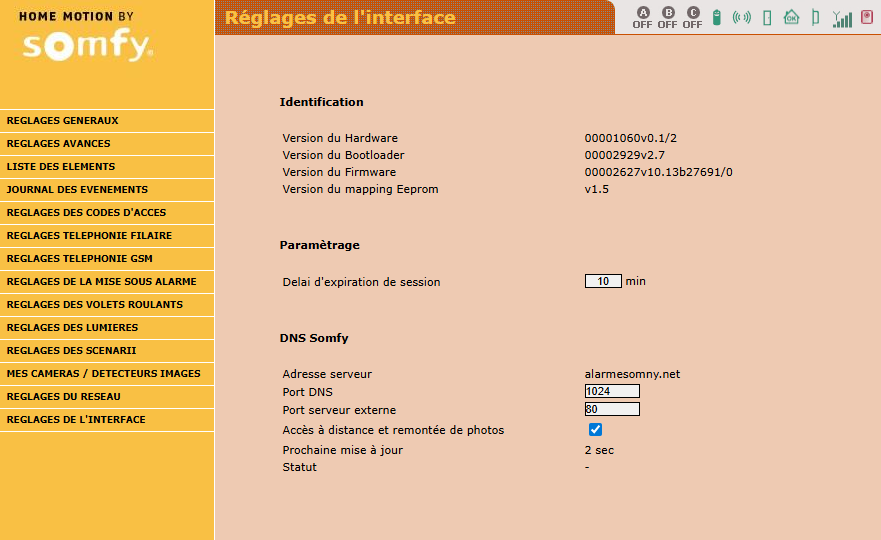Viewport: 881px width, 540px height.
Task: Click the session expiration delay field
Action: point(603,281)
